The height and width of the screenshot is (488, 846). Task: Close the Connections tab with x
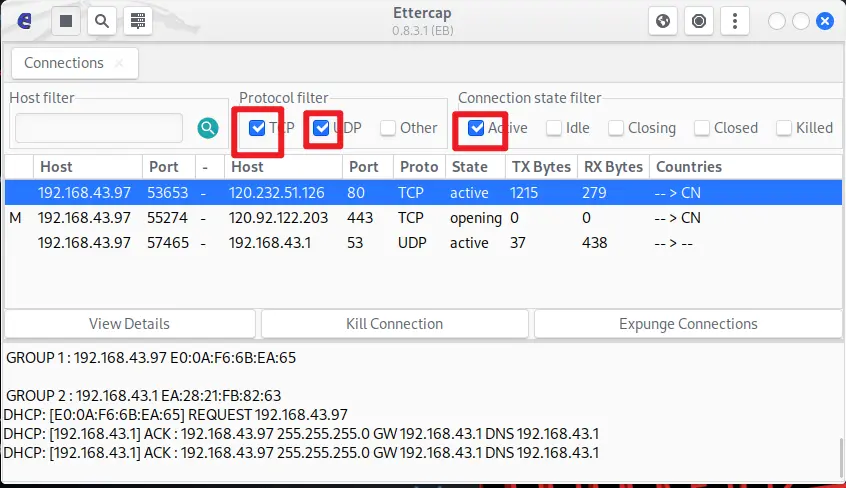[x=120, y=63]
